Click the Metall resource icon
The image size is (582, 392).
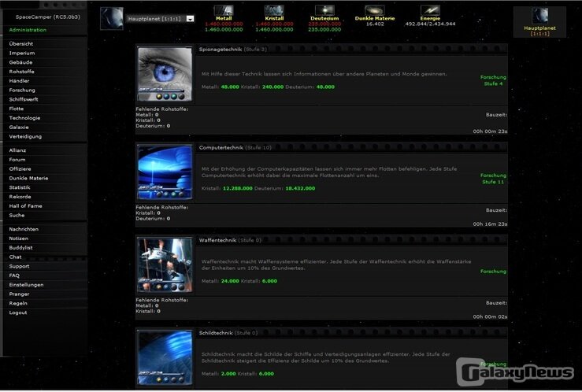pos(224,10)
